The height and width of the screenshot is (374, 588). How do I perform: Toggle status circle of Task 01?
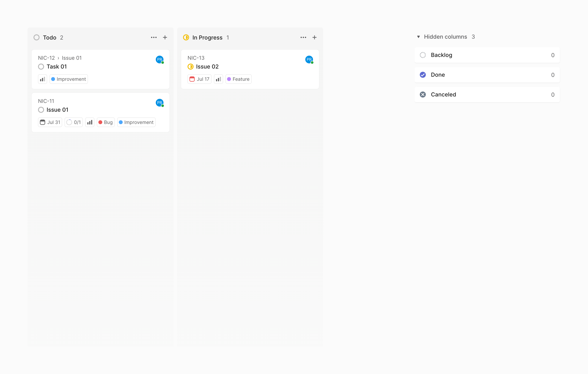[x=41, y=67]
